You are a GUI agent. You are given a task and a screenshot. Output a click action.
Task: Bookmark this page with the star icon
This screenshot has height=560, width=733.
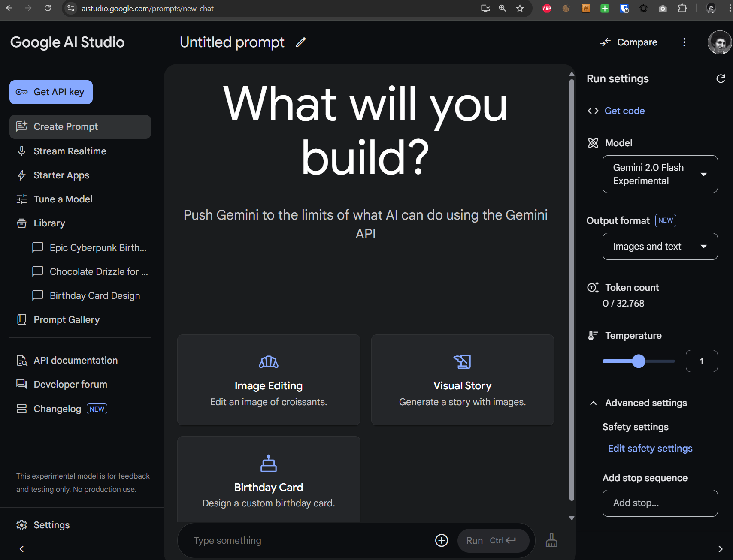pyautogui.click(x=520, y=8)
